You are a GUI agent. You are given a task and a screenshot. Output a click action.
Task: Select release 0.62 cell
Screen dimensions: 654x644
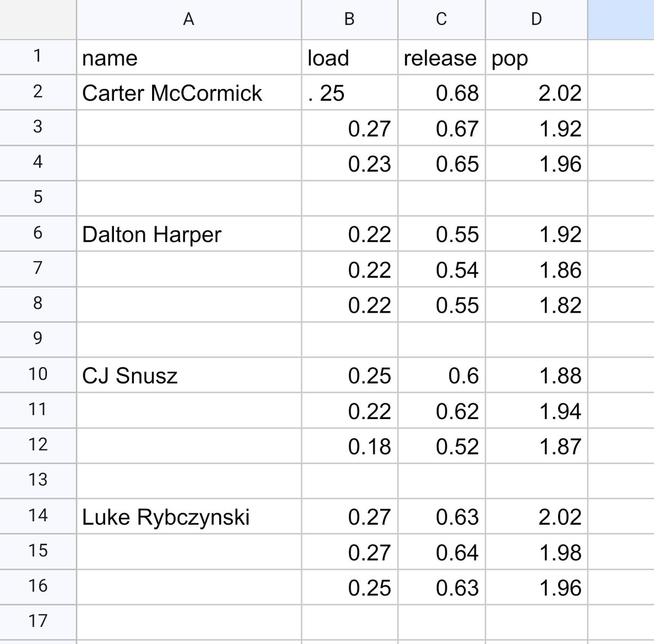(441, 410)
